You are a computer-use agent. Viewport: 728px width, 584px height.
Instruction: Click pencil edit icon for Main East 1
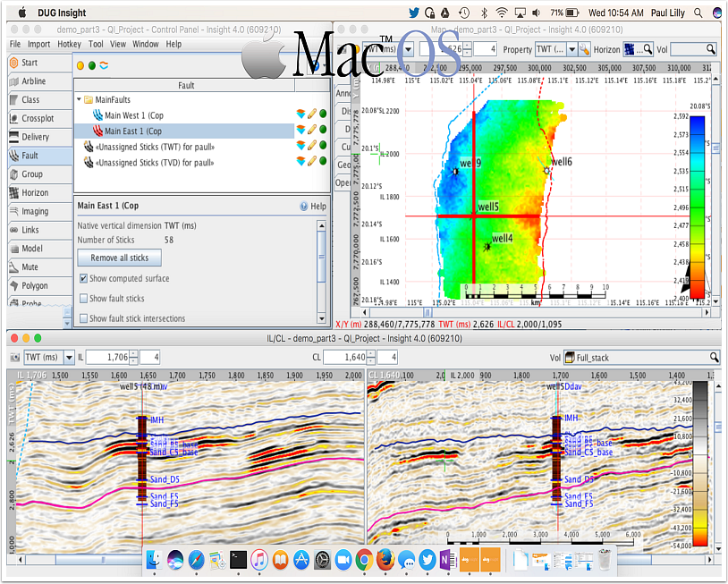click(x=312, y=130)
